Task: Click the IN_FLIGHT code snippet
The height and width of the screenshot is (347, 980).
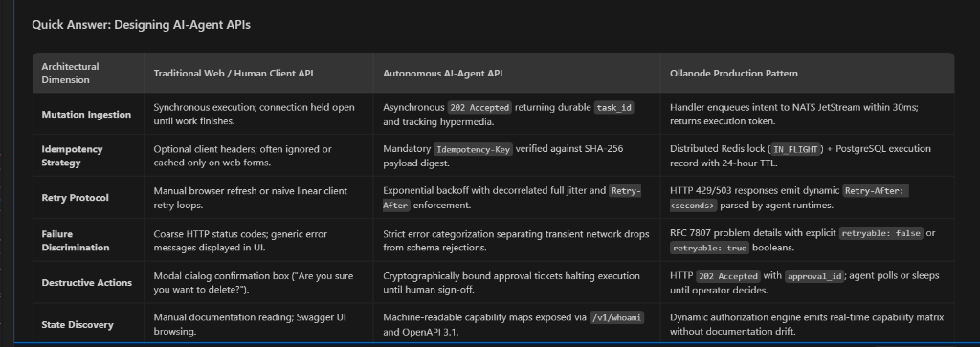Action: 795,149
